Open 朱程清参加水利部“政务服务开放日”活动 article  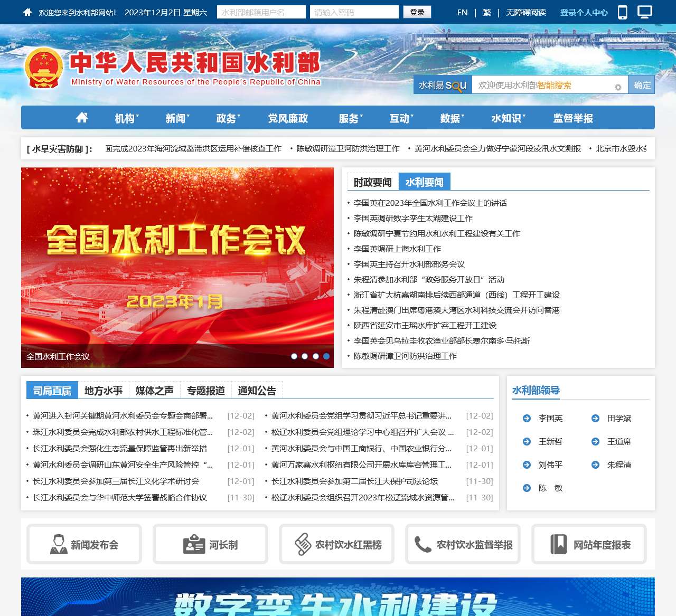click(429, 279)
